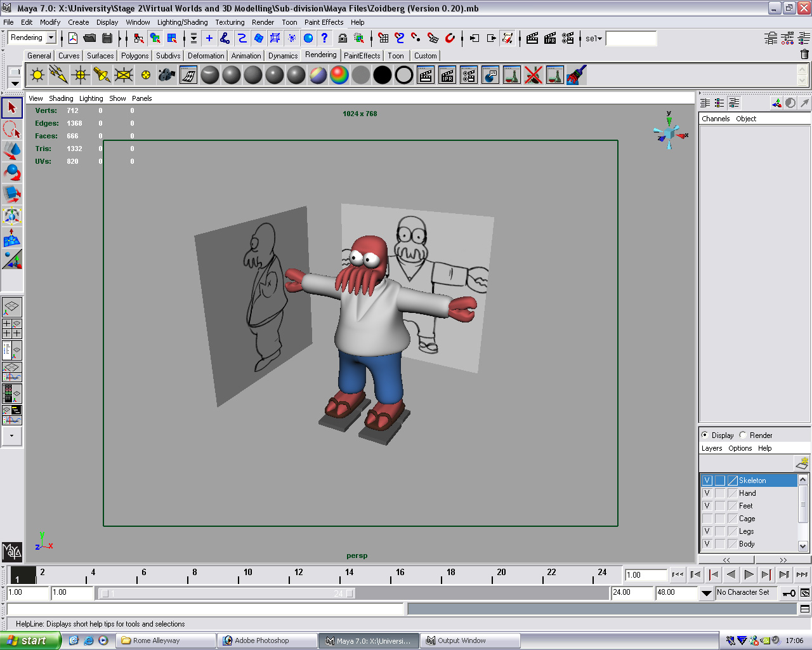Image resolution: width=812 pixels, height=650 pixels.
Task: Click the save scene floppy icon
Action: 107,38
